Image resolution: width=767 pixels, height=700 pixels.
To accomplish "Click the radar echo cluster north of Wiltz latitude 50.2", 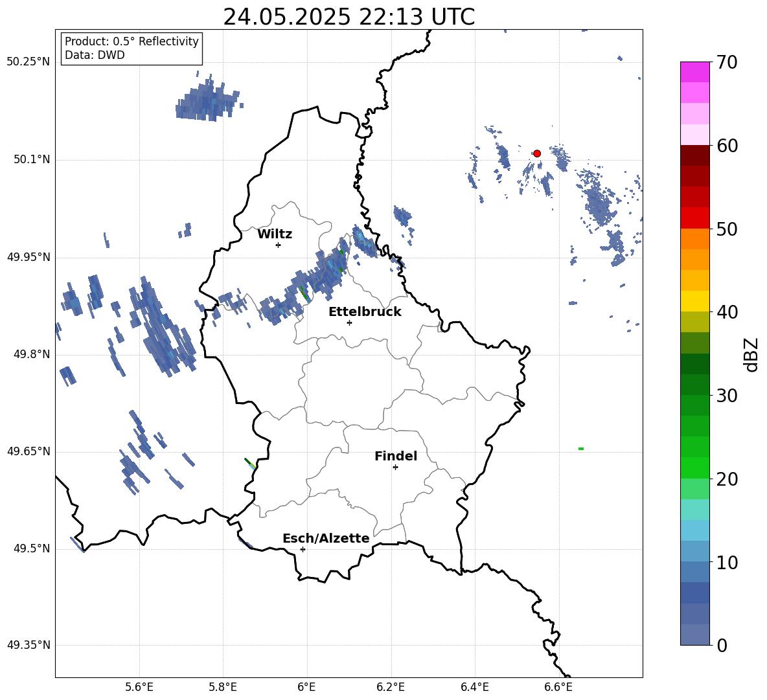I will tap(208, 99).
